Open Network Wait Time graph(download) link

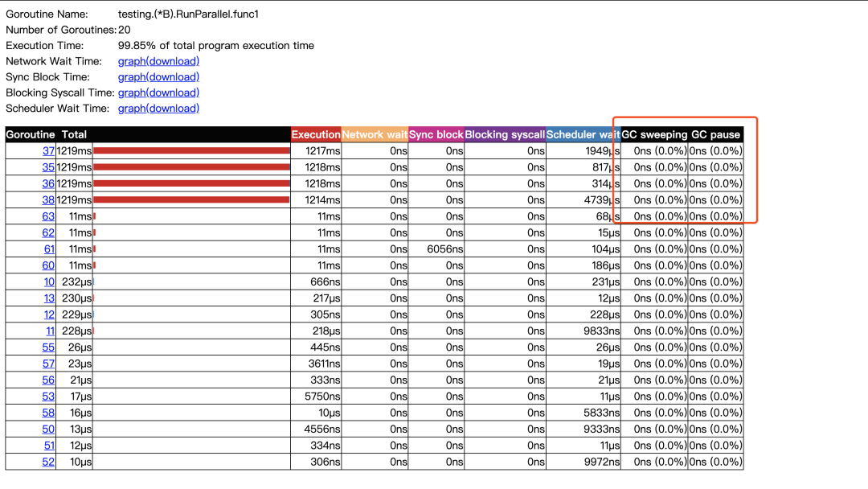point(158,61)
